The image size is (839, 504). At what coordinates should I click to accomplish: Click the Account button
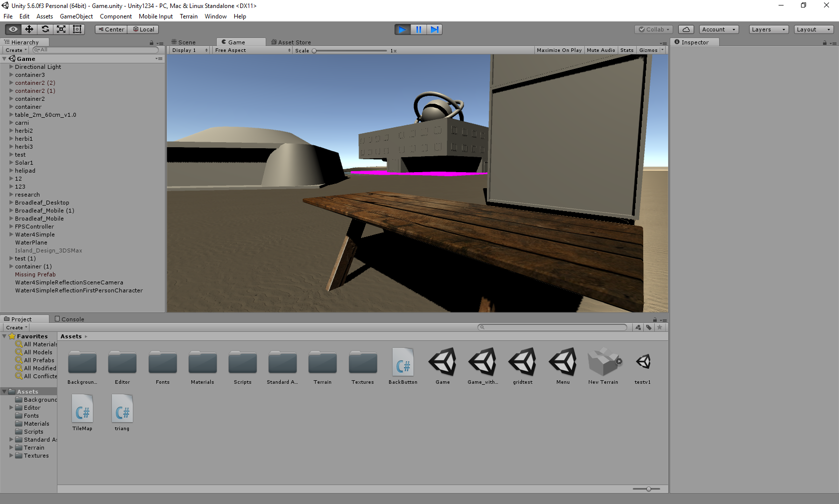click(719, 29)
